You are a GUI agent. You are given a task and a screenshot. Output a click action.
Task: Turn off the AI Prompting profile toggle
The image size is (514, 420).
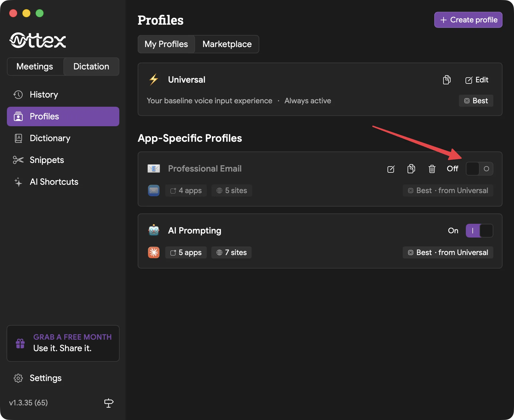[479, 231]
